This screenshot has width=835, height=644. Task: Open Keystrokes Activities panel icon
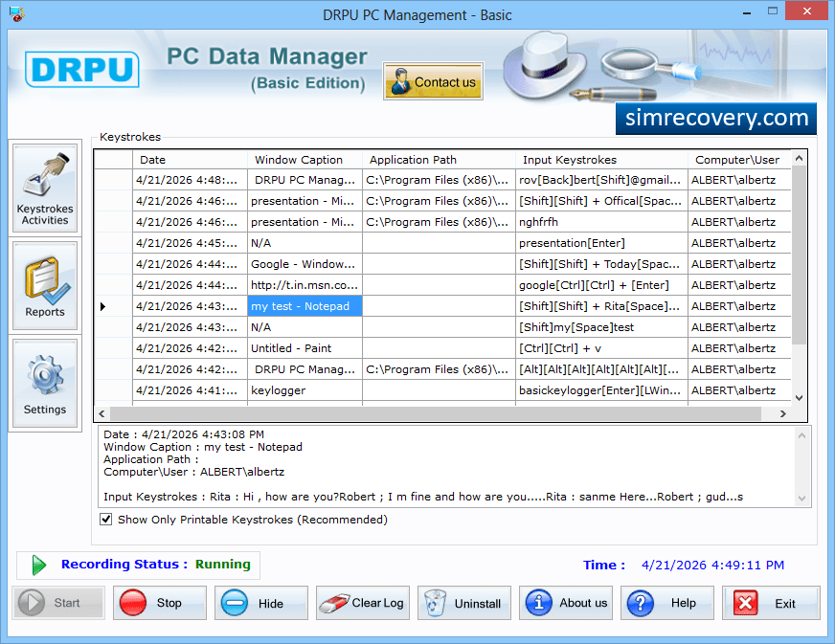pos(45,188)
